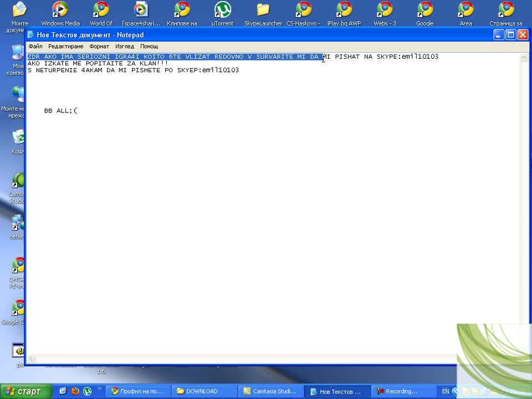Viewport: 532px width, 399px height.
Task: Click the Notepad title bar document icon
Action: click(31, 34)
